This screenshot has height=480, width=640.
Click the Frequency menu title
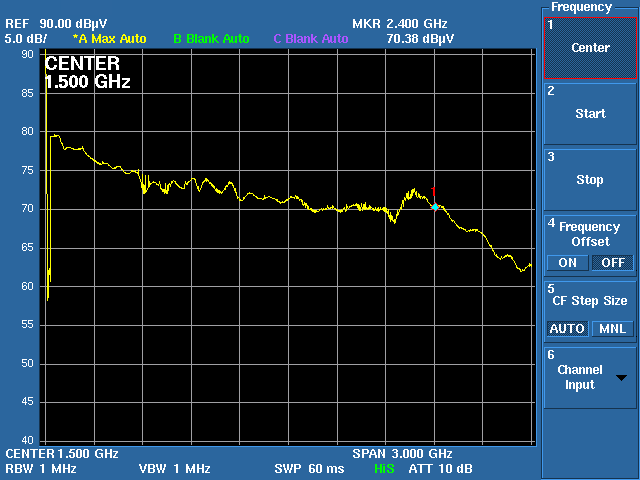pos(581,7)
